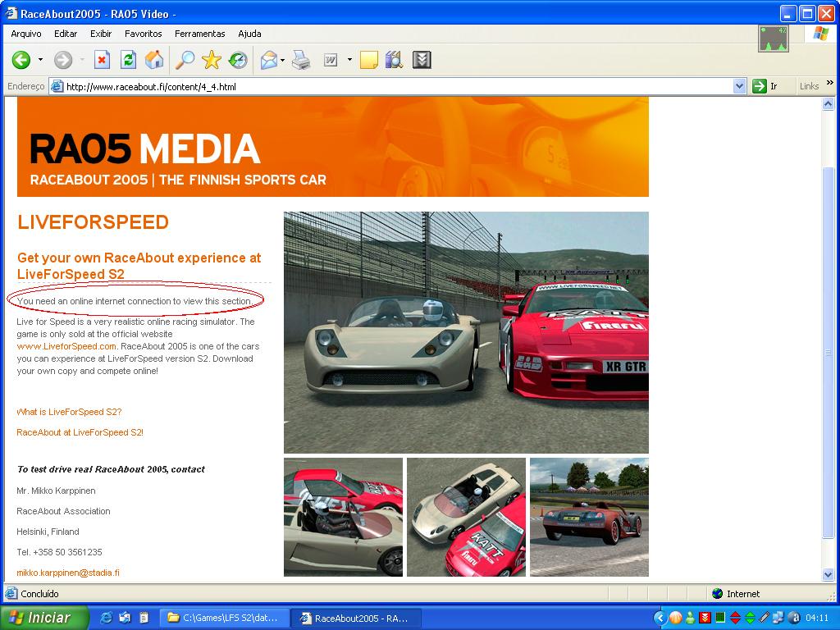840x630 pixels.
Task: Click the RA05 MEDIA orange banner
Action: (x=333, y=147)
